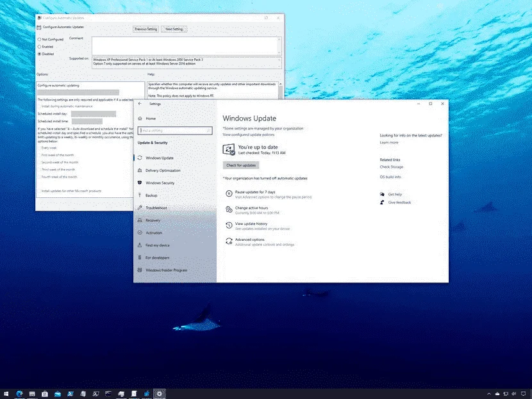Open Find my device in the sidebar
This screenshot has height=399, width=532.
point(153,245)
